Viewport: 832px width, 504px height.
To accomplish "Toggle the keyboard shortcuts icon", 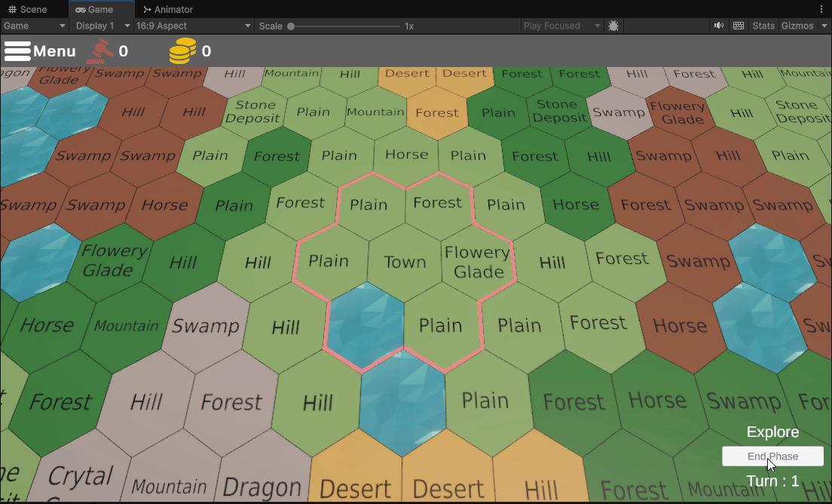I will [x=738, y=26].
